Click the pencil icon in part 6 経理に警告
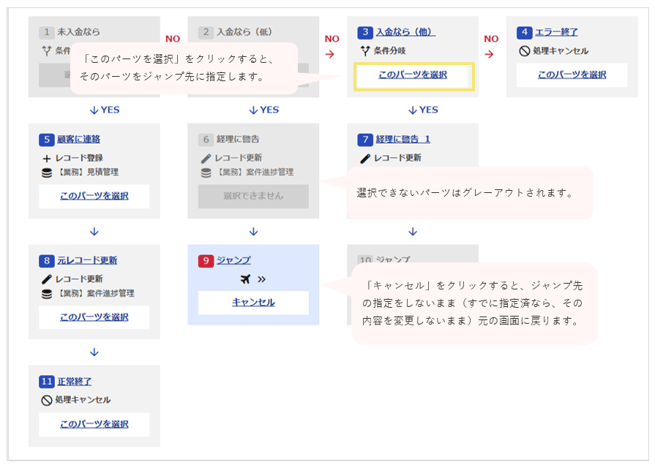655x470 pixels. [x=206, y=158]
